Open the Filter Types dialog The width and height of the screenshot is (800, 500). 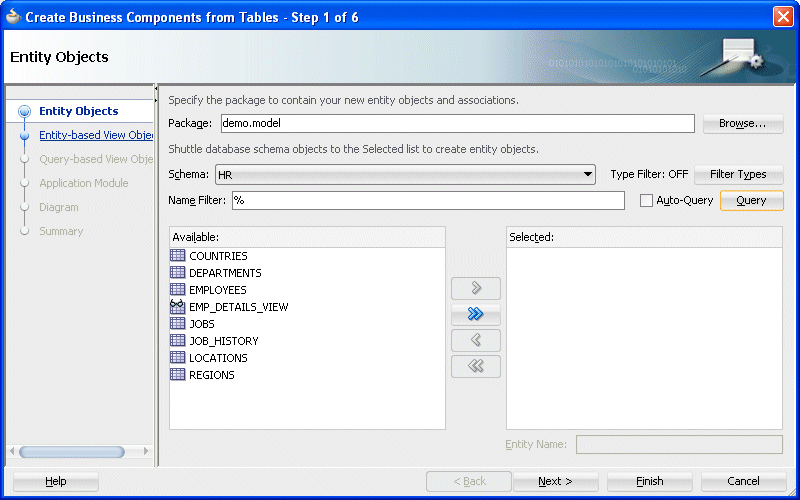point(738,174)
